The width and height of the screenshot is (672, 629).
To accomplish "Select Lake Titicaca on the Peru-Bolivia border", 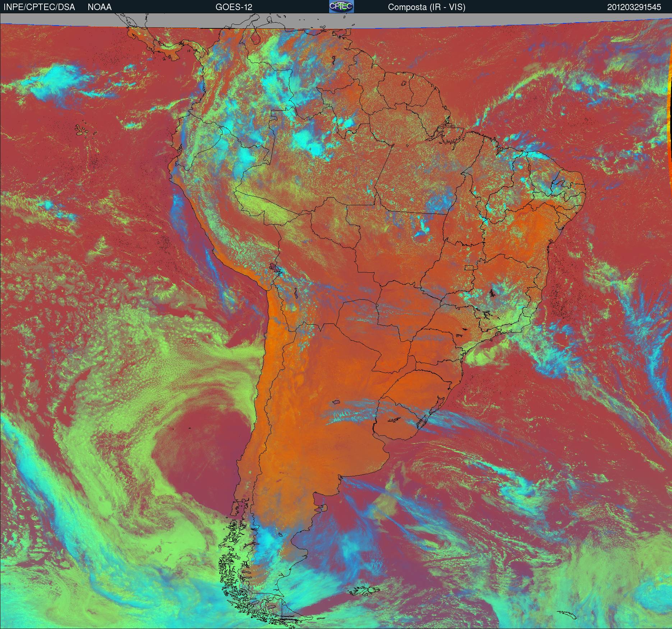I will tap(274, 268).
